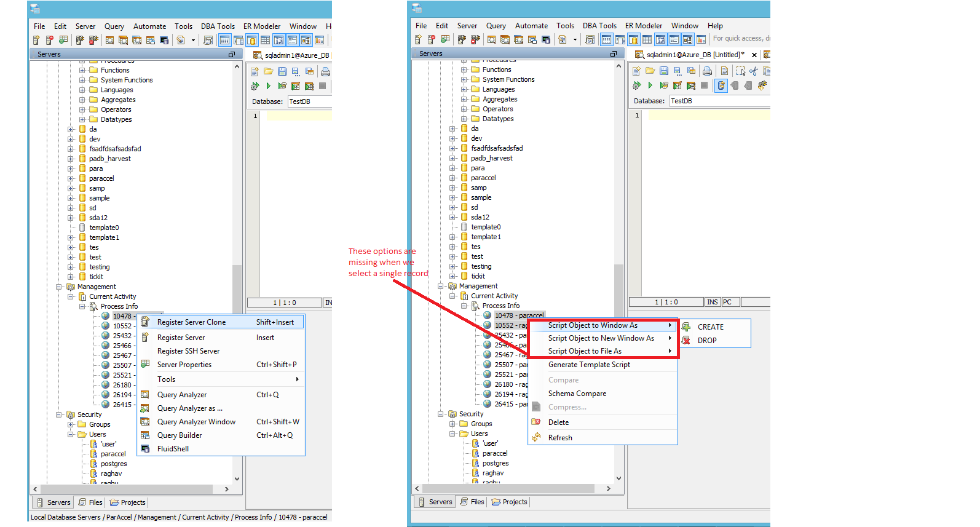Click Query Builder icon in left window context menu
Image resolution: width=980 pixels, height=527 pixels.
(145, 435)
